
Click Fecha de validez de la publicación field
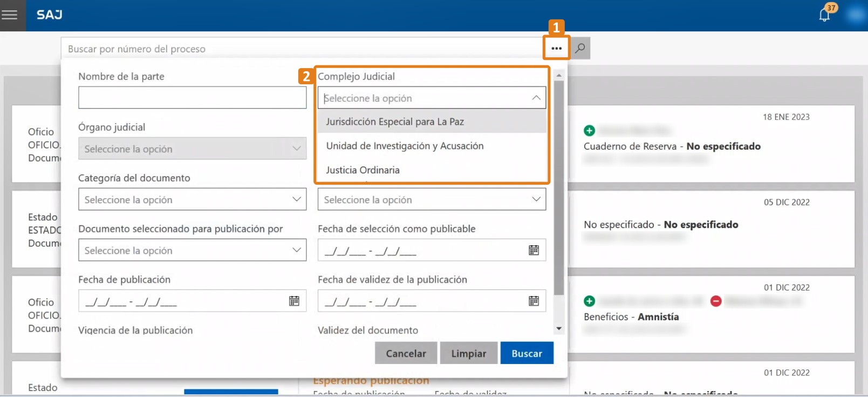[x=432, y=301]
